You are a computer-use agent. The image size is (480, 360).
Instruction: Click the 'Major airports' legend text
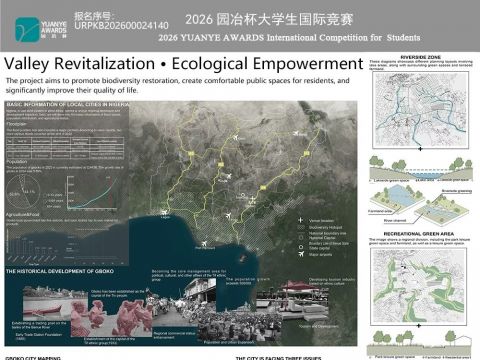click(x=320, y=255)
